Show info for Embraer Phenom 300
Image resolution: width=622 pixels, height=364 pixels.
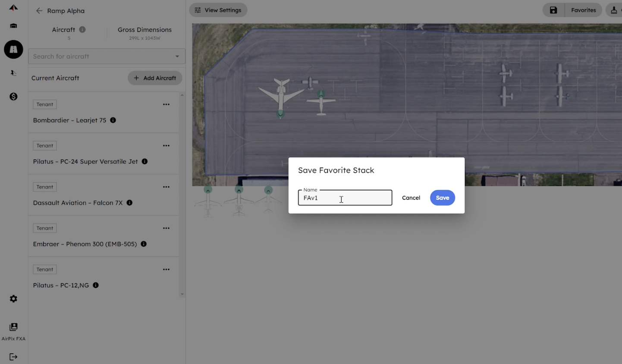coord(144,244)
